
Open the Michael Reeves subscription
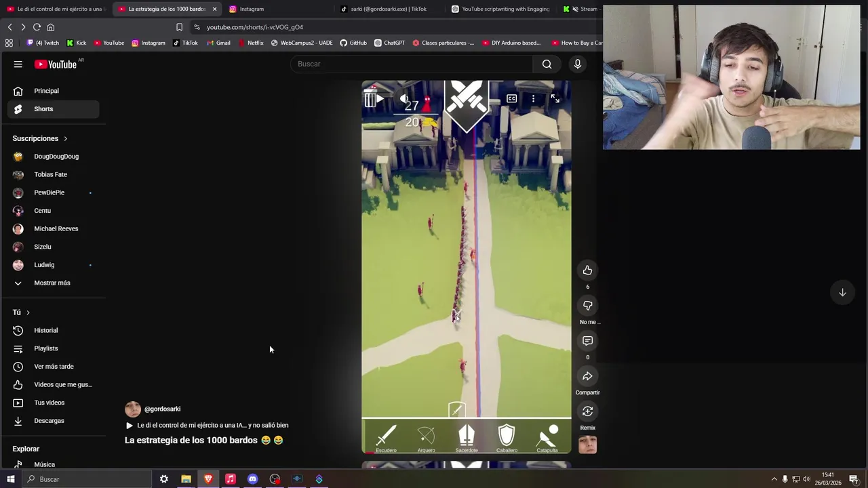click(x=53, y=228)
